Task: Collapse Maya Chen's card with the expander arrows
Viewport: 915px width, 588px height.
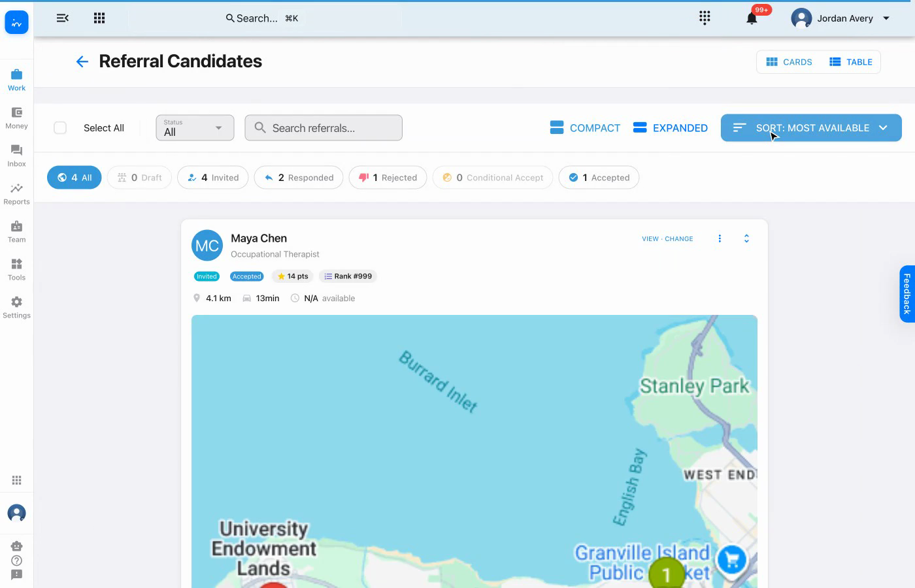Action: pos(746,238)
